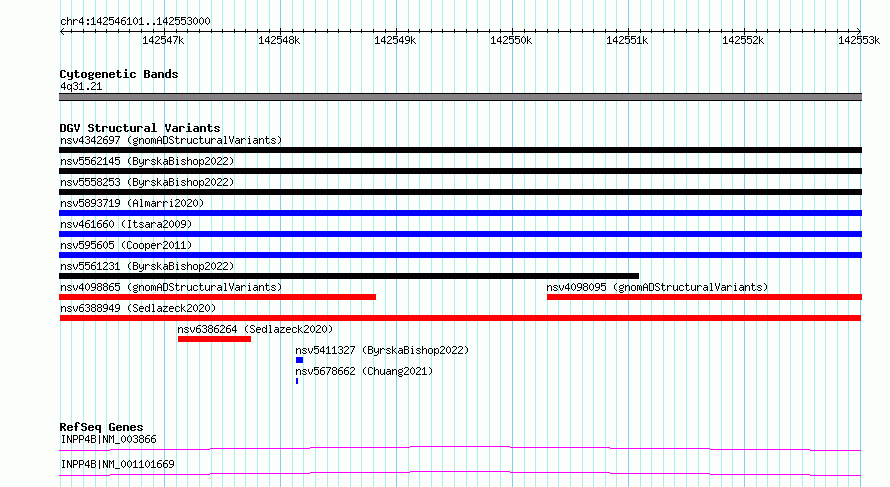Click the 142552k ruler mark

pos(743,40)
